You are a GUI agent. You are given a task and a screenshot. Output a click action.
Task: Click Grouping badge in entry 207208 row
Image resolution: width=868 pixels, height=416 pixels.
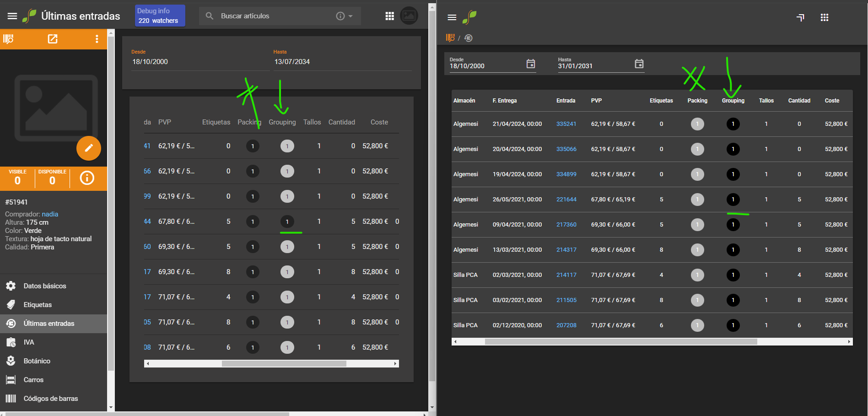733,325
